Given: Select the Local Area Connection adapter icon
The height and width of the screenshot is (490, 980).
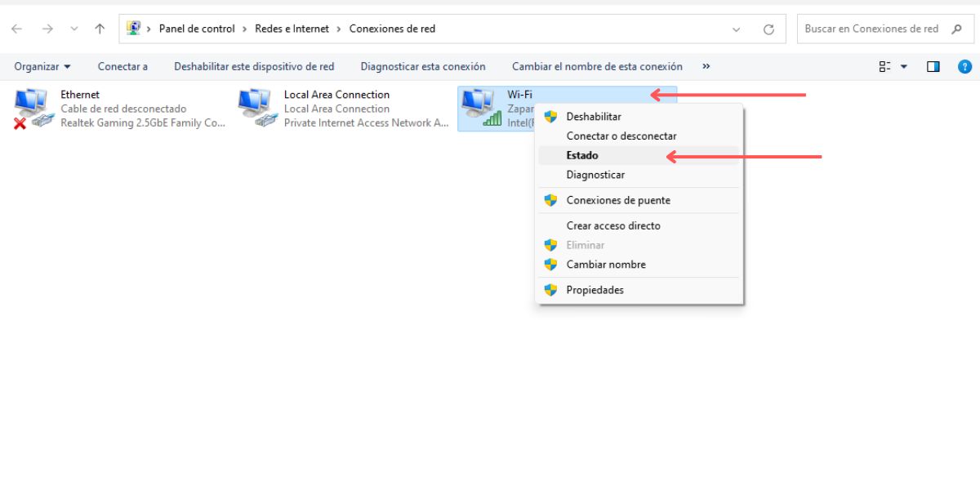Looking at the screenshot, I should click(257, 109).
